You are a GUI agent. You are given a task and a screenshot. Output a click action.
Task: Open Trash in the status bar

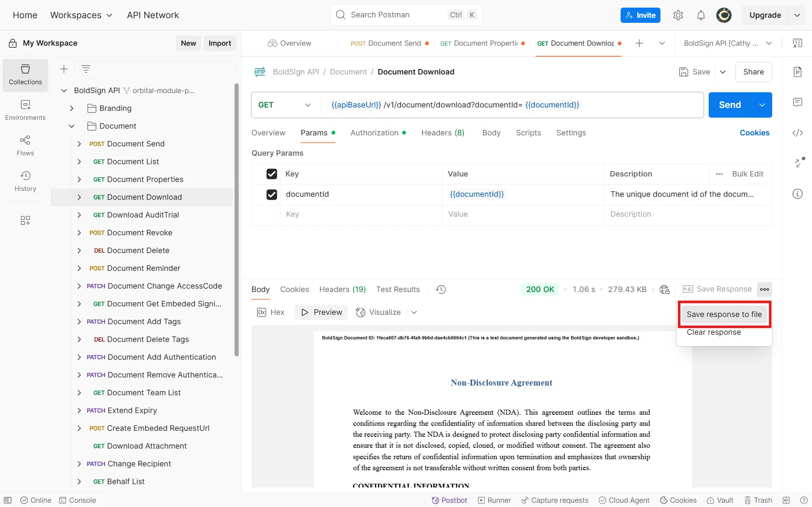pos(758,500)
